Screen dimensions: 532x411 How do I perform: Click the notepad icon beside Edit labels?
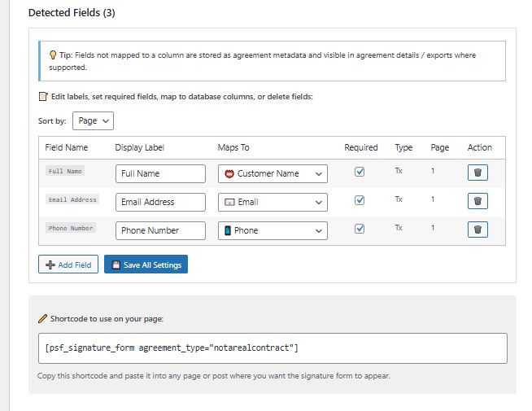tap(43, 97)
